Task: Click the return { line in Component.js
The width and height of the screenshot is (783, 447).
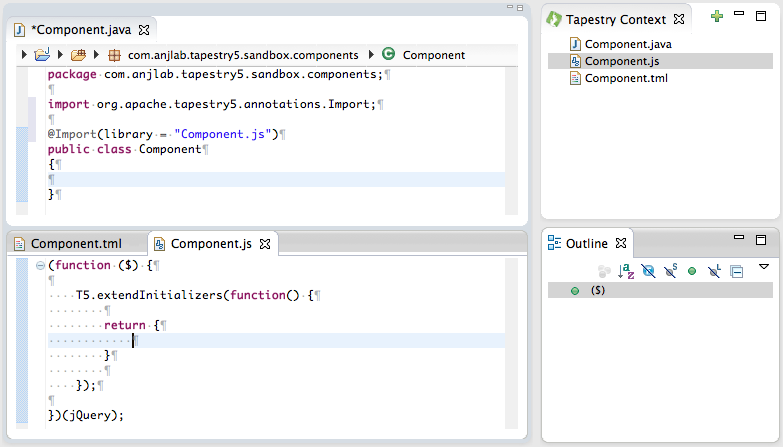Action: pyautogui.click(x=132, y=325)
